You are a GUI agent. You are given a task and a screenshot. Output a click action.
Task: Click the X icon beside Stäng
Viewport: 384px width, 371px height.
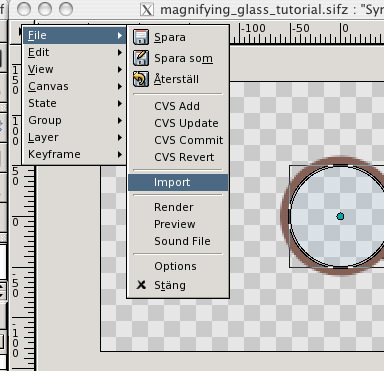(x=141, y=285)
